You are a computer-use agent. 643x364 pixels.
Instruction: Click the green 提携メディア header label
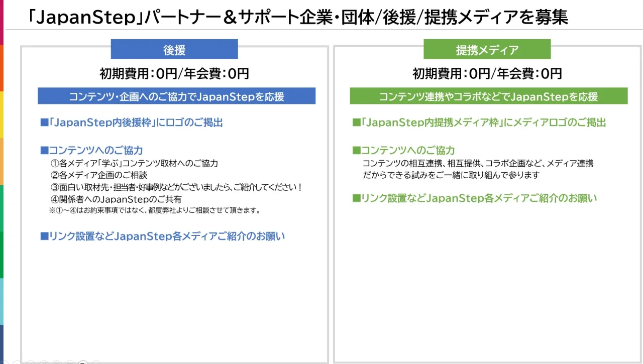(487, 50)
